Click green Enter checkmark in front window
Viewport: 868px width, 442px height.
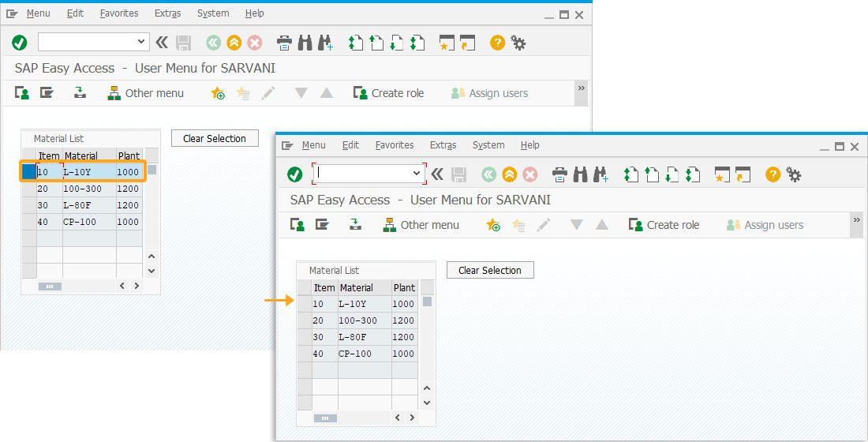[x=295, y=175]
